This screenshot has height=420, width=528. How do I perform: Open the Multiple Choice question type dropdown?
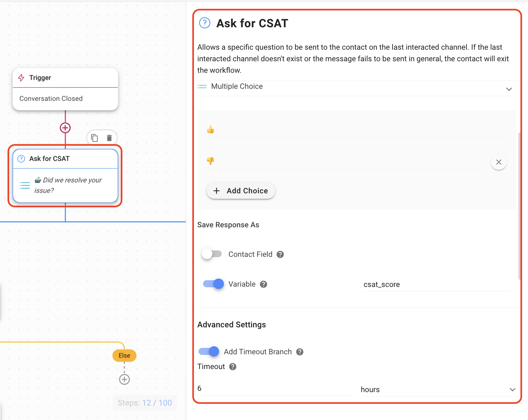click(509, 89)
